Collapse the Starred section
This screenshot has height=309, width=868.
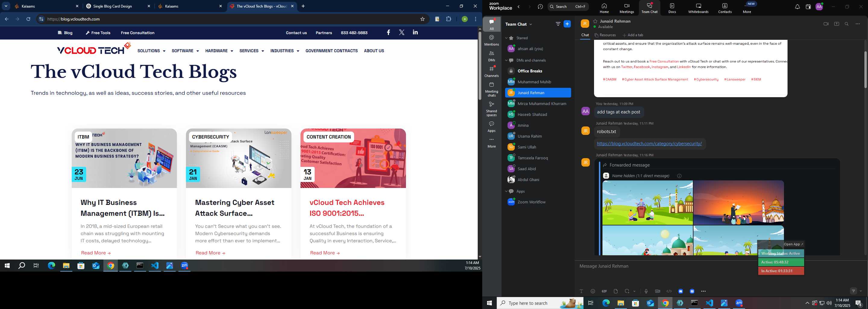coord(506,38)
